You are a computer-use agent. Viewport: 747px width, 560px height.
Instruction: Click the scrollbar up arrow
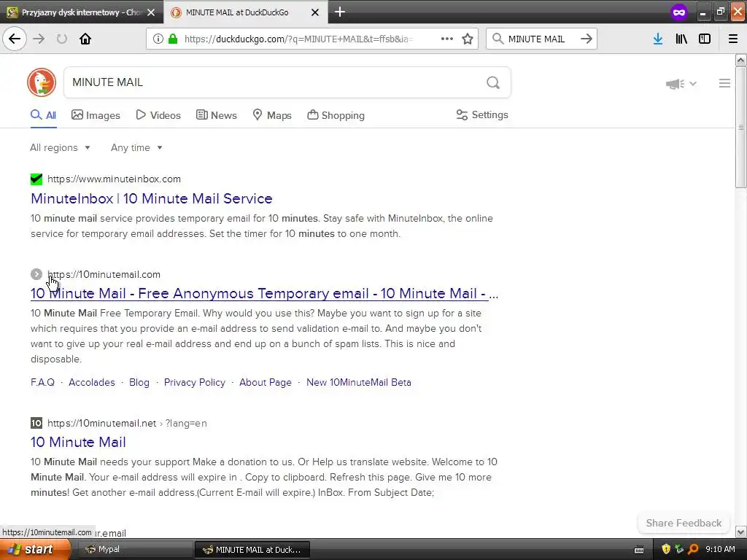[740, 60]
